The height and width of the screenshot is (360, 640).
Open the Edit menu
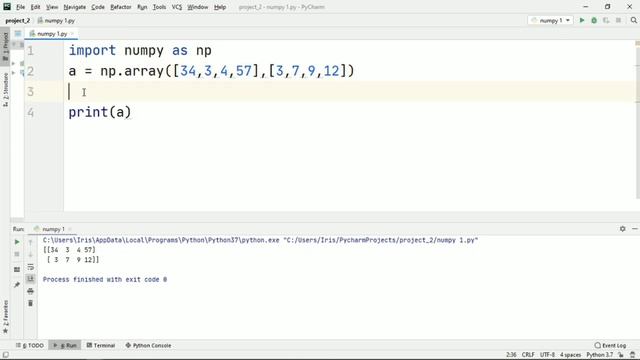click(x=36, y=7)
